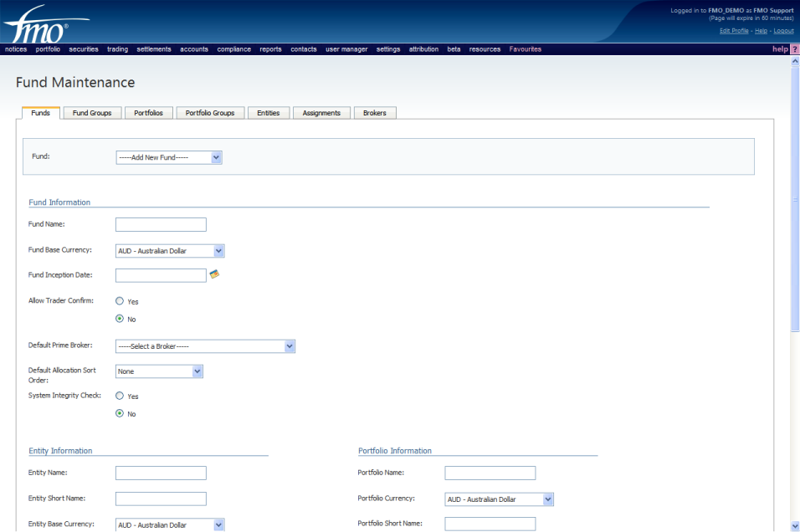Viewport: 800px width, 532px height.
Task: Open the compliance menu
Action: pos(233,49)
